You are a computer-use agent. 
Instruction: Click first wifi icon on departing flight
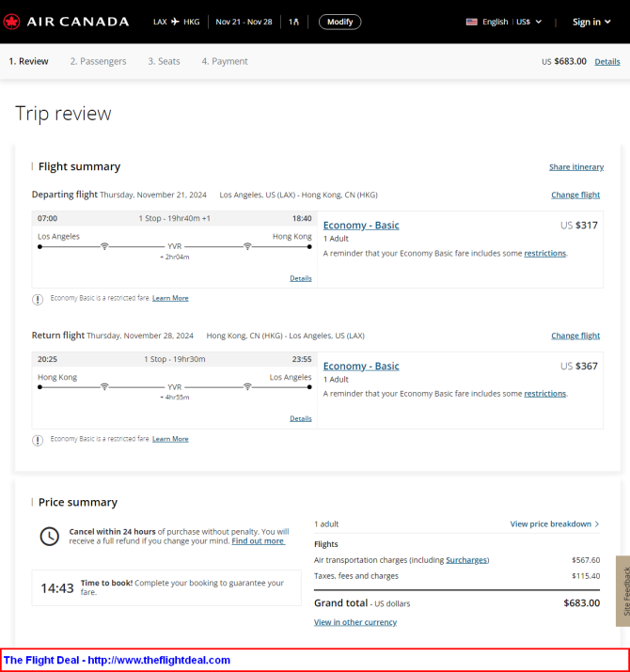click(104, 246)
